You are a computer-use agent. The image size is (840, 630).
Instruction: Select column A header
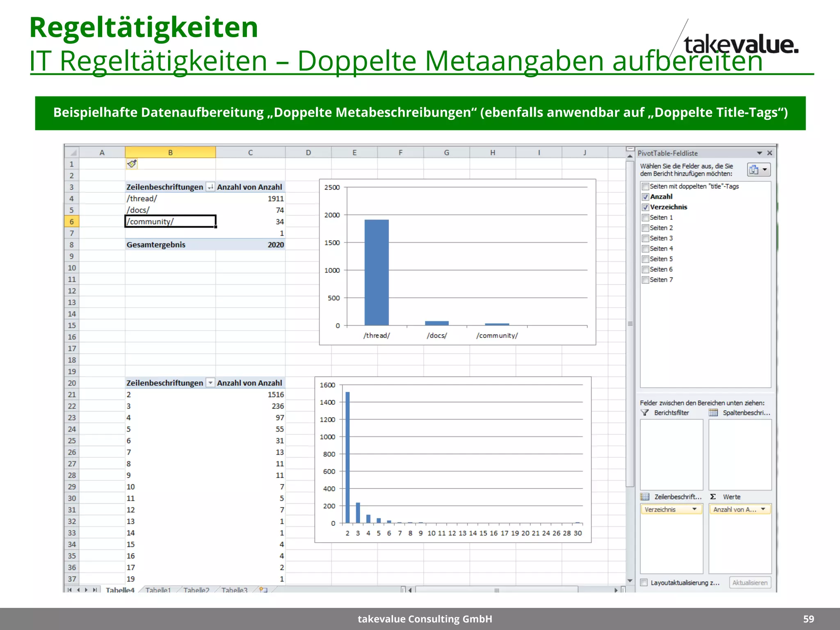(102, 153)
